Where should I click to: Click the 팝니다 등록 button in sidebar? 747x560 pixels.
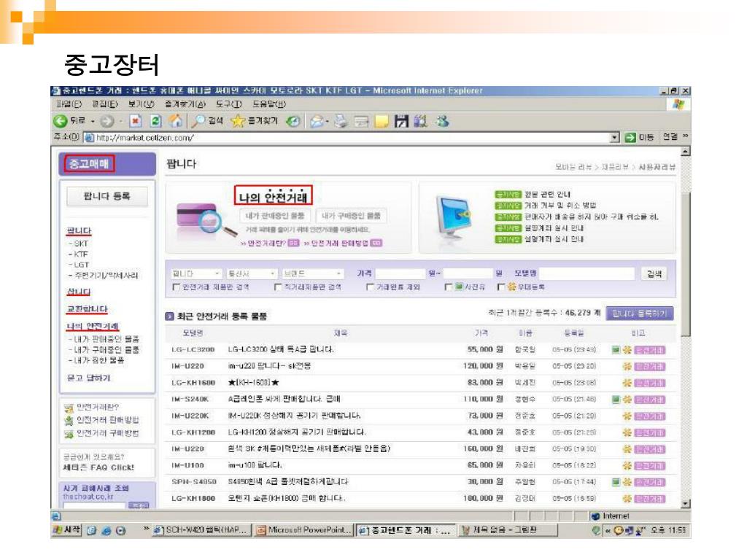[x=107, y=197]
